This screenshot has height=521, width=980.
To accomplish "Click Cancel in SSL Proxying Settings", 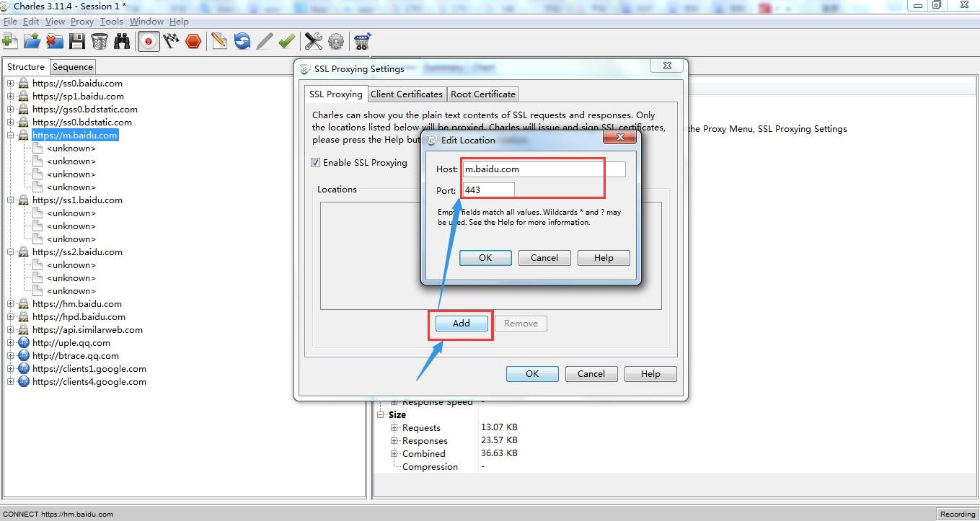I will pyautogui.click(x=591, y=374).
